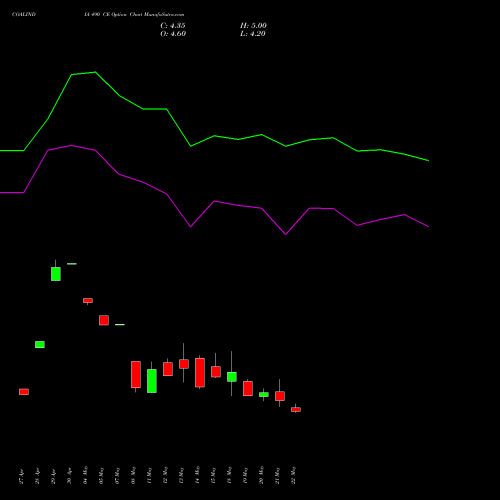
Task: Select the green candlestick for 18 May
Action: point(232,377)
